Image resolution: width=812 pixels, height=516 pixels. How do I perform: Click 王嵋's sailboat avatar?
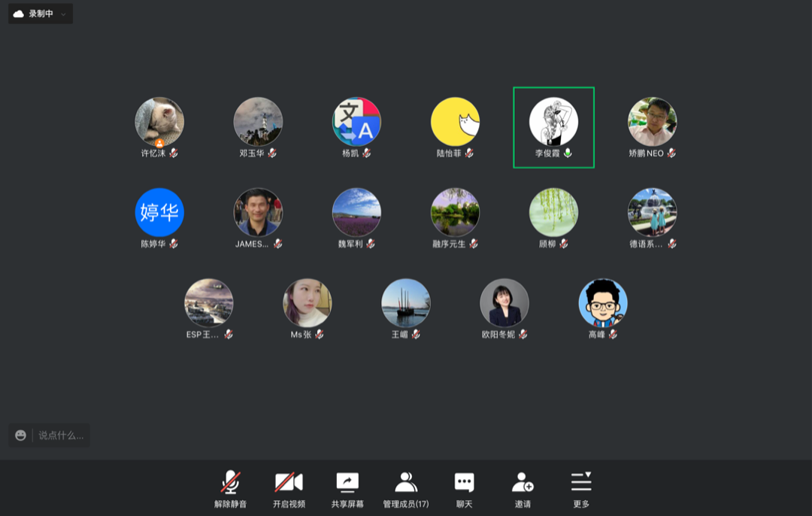click(x=406, y=303)
